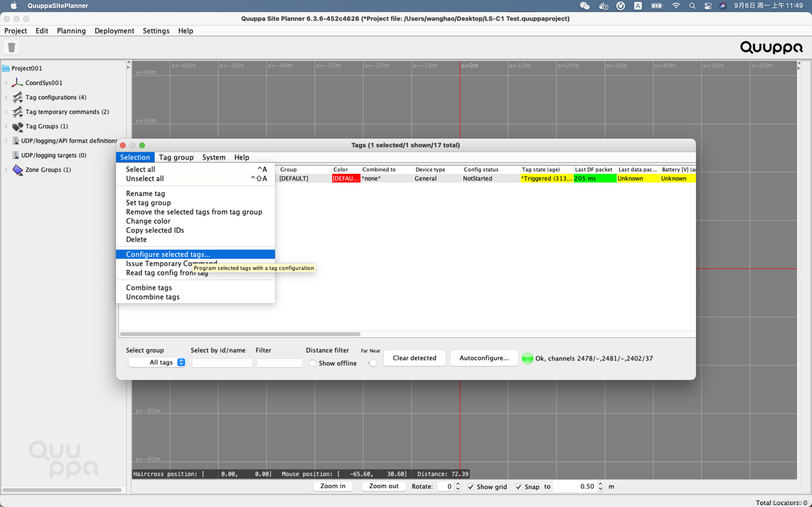Click the UDP/logging targets icon
Viewport: 812px width, 507px height.
coord(15,155)
